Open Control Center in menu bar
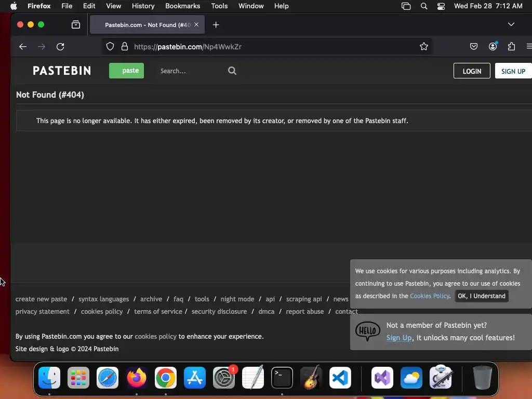The image size is (532, 399). (x=441, y=6)
